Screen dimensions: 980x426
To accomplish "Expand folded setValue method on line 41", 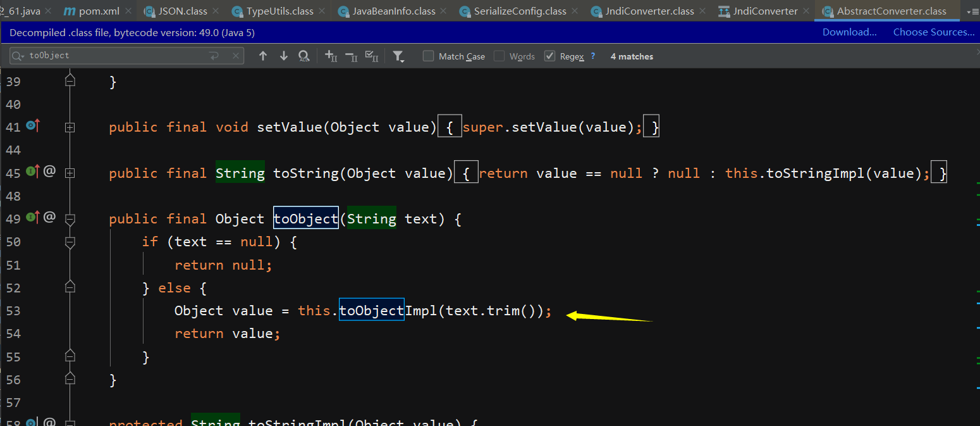I will click(70, 127).
